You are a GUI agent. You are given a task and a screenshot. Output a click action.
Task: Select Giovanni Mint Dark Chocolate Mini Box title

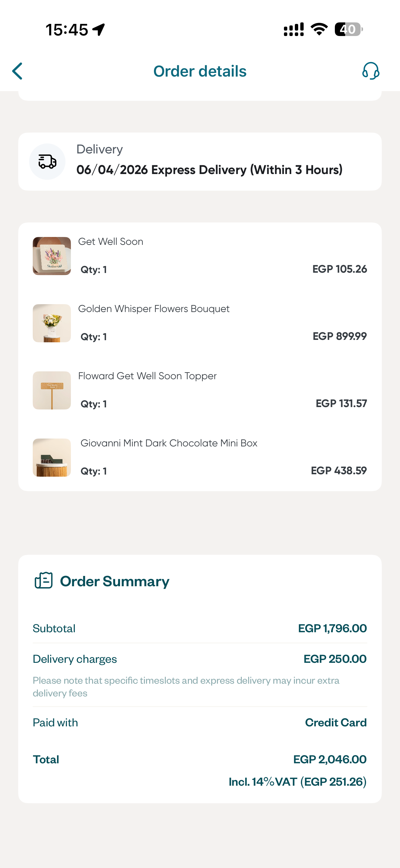(x=168, y=443)
